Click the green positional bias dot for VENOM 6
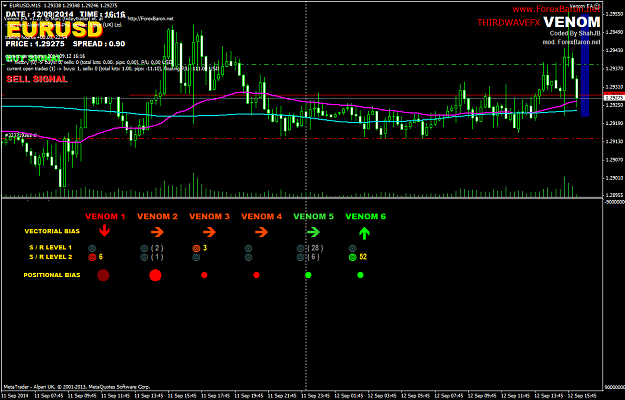This screenshot has width=625, height=400. 360,275
